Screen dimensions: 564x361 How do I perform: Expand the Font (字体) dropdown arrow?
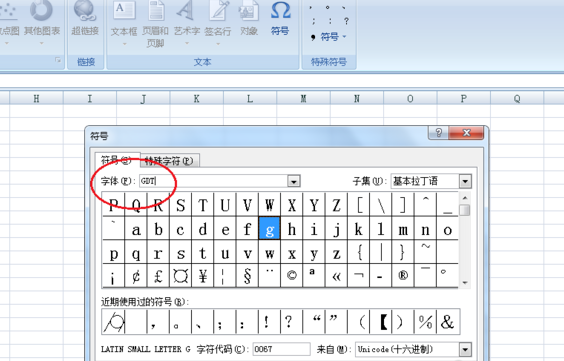[x=294, y=181]
